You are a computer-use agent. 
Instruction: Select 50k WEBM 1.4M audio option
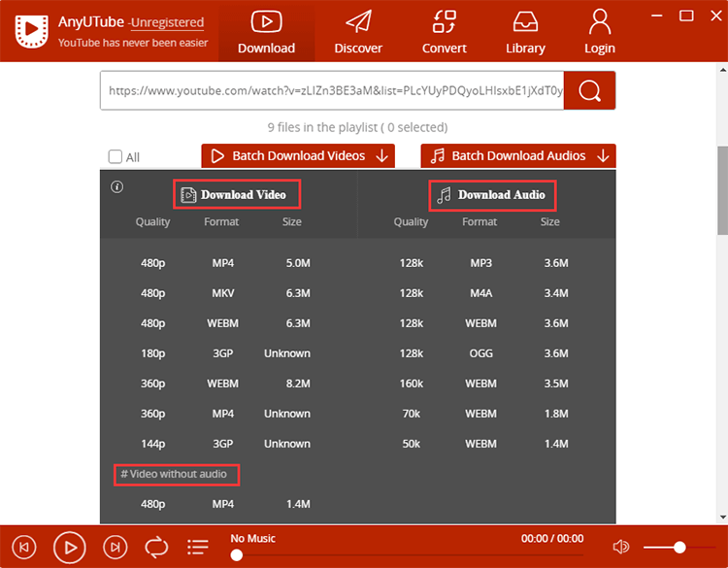(x=483, y=444)
